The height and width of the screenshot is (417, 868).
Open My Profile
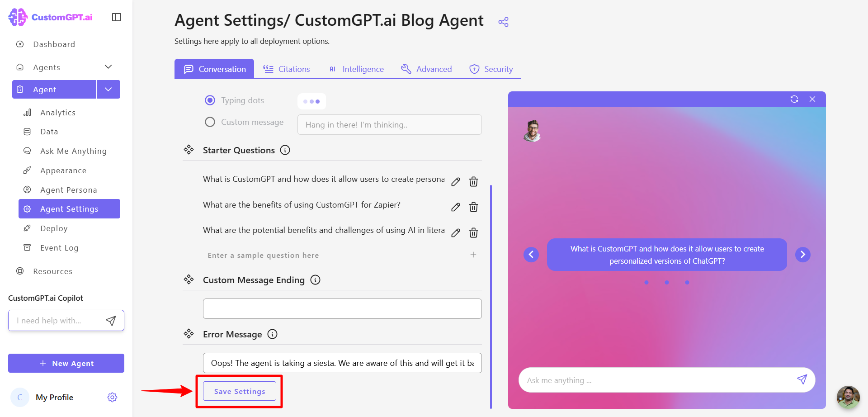coord(54,397)
